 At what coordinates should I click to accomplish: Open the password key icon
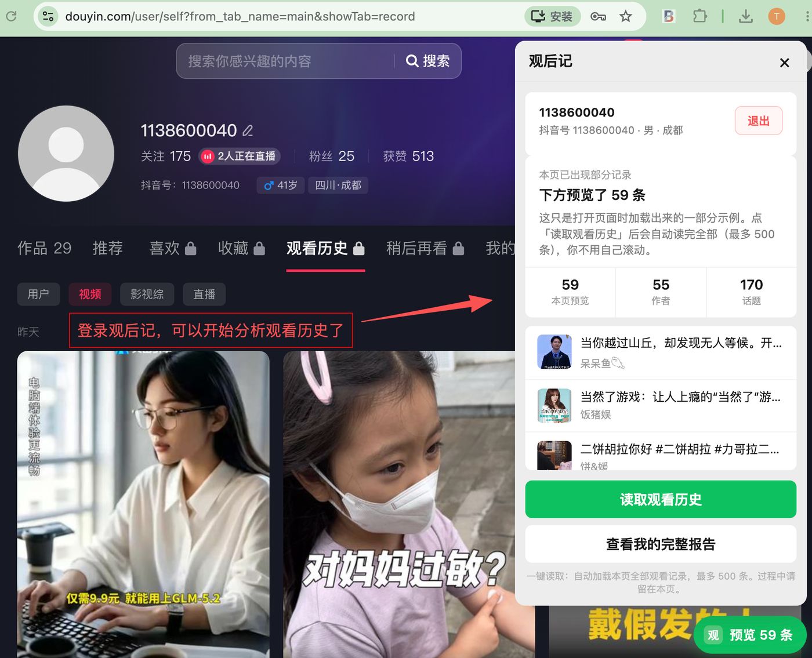598,16
